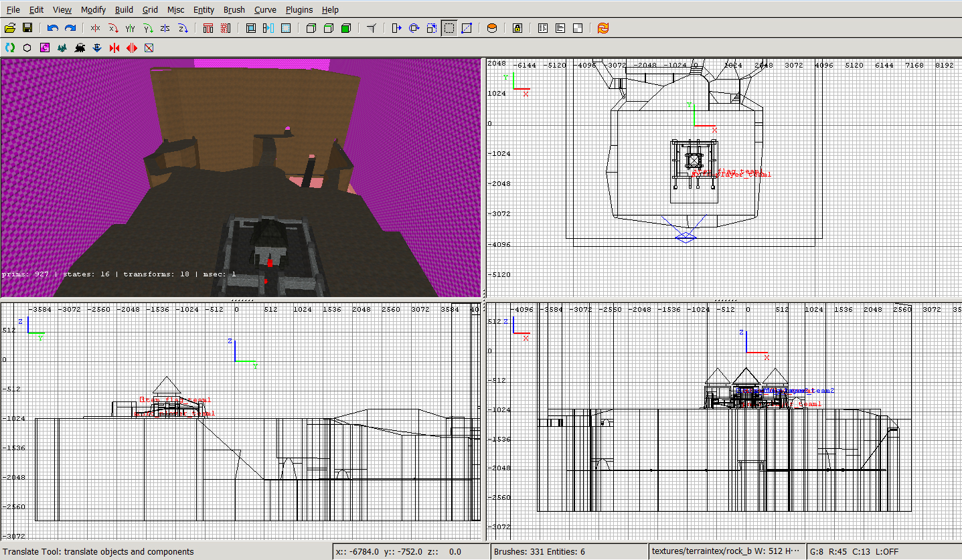The width and height of the screenshot is (962, 560).
Task: Click the red inward arrows plugin icon
Action: tap(114, 48)
